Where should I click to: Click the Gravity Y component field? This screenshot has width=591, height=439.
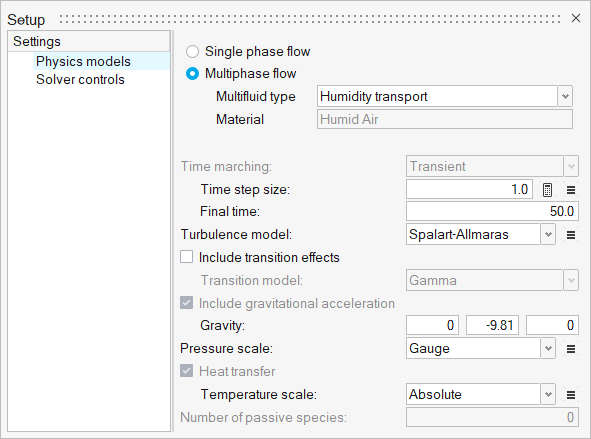[x=492, y=325]
